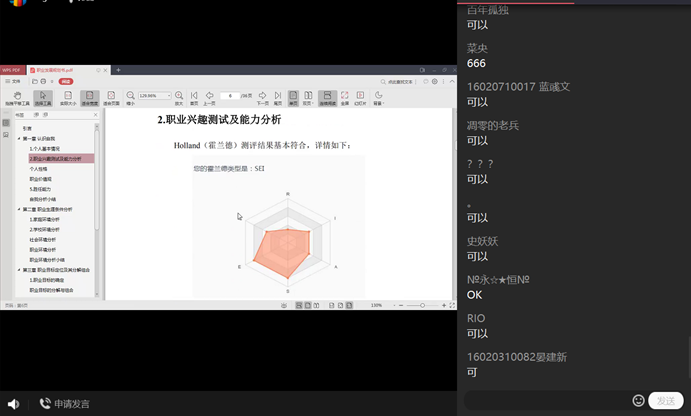Activate the selection tool (选择工具)
This screenshot has width=691, height=416.
[44, 97]
